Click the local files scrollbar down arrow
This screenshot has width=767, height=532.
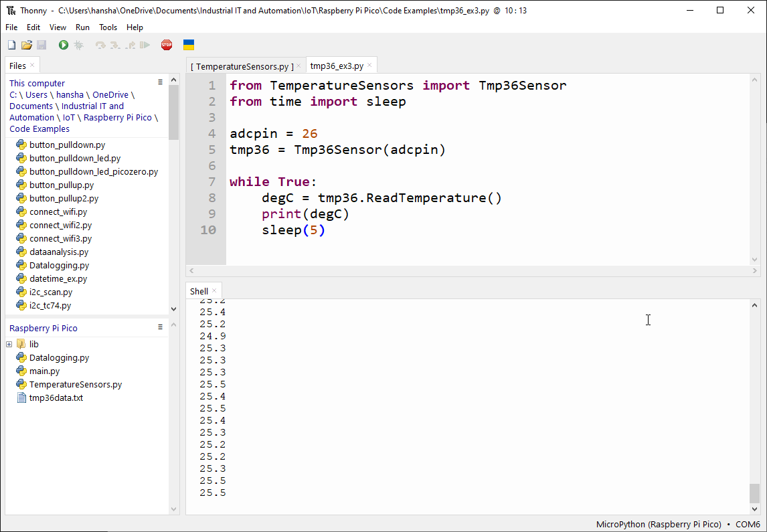pos(173,308)
